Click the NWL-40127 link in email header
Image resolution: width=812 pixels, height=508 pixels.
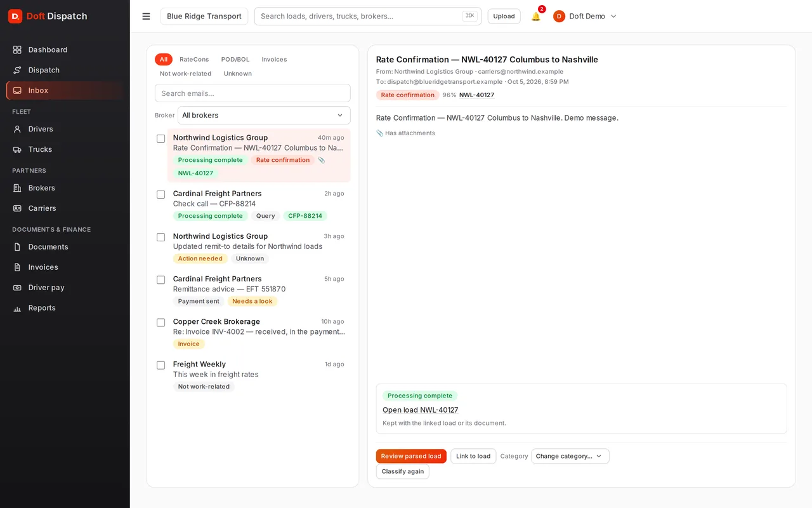(476, 95)
